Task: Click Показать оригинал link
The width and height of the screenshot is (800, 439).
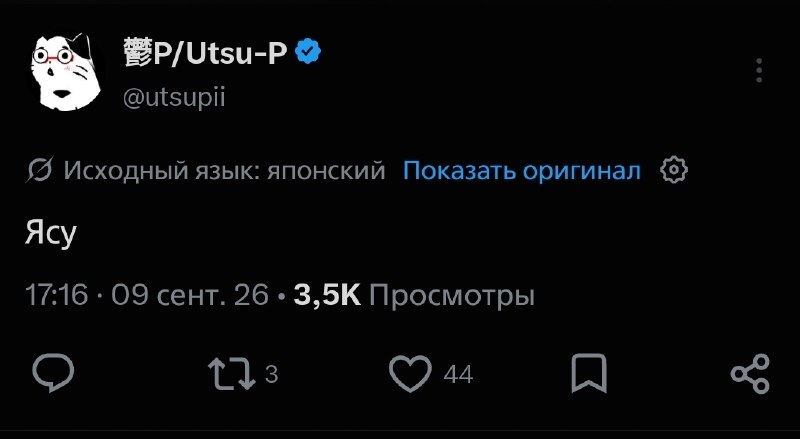Action: (521, 170)
